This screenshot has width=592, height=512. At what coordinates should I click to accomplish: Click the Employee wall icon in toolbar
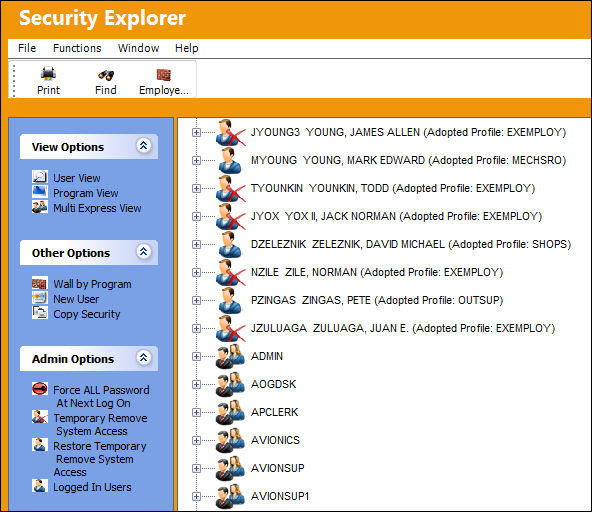(163, 74)
